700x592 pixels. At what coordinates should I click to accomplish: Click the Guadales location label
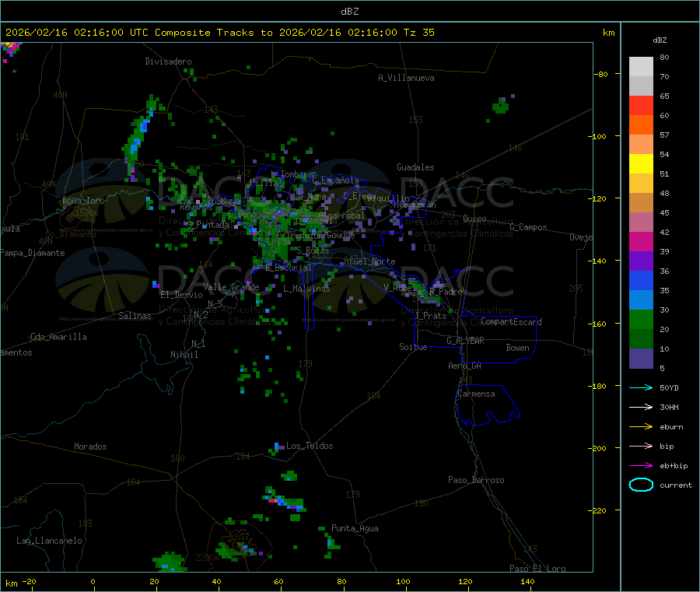(415, 167)
